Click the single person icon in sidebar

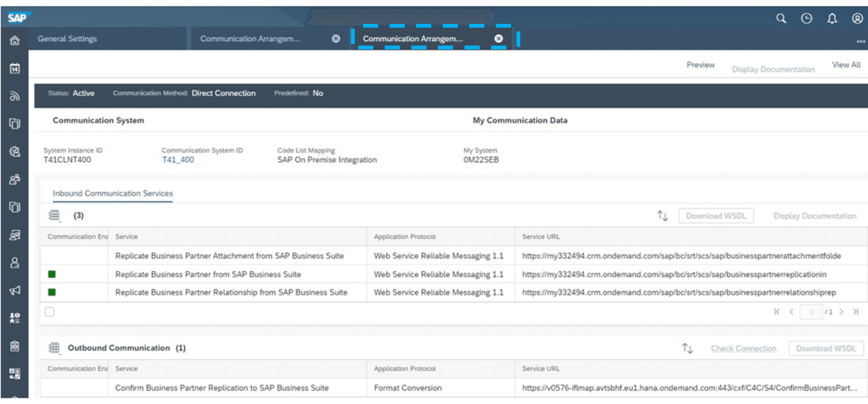[x=15, y=262]
